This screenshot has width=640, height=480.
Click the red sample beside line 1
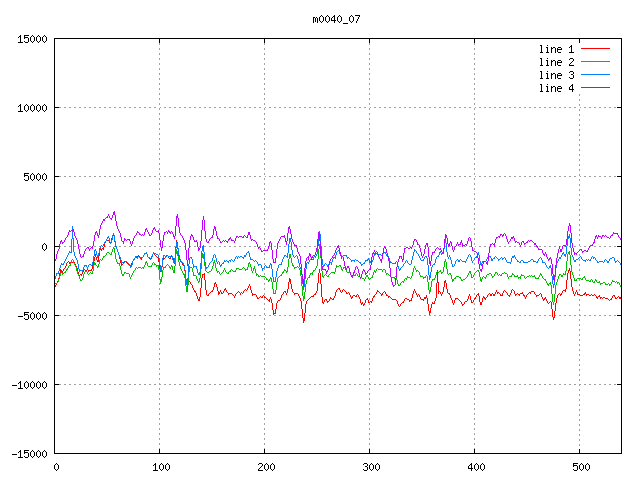595,49
